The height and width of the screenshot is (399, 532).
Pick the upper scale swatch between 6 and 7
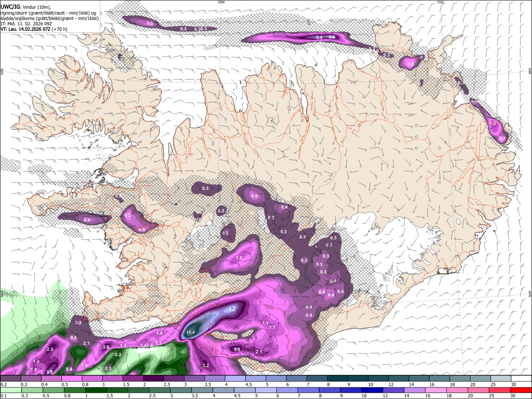(x=296, y=379)
